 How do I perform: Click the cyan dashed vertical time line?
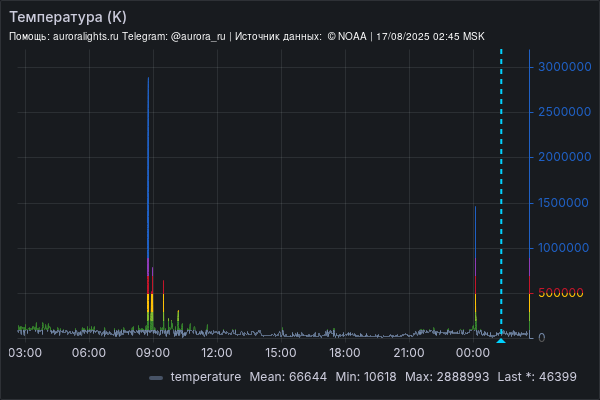(x=501, y=191)
